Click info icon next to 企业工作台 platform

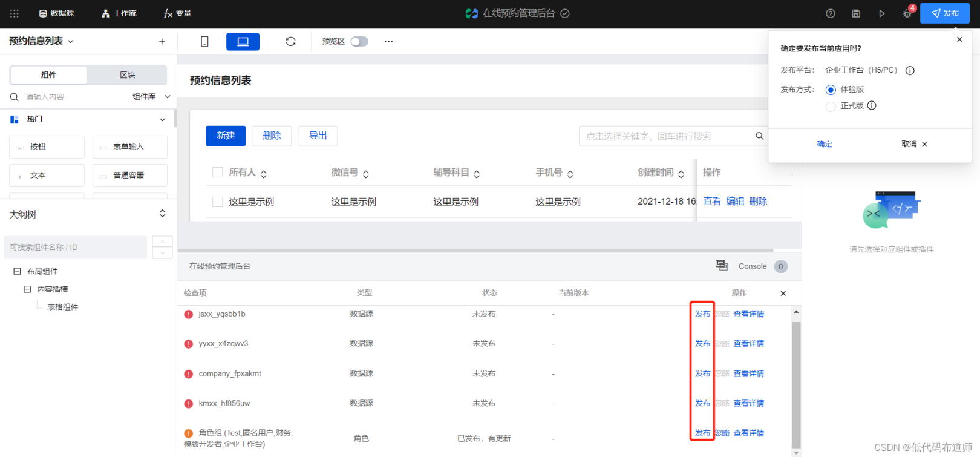[910, 71]
